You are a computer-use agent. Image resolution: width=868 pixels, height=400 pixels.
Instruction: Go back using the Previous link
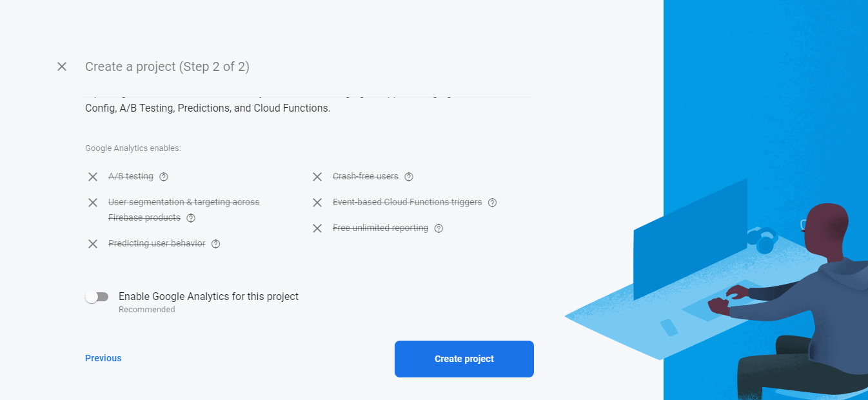(x=103, y=358)
